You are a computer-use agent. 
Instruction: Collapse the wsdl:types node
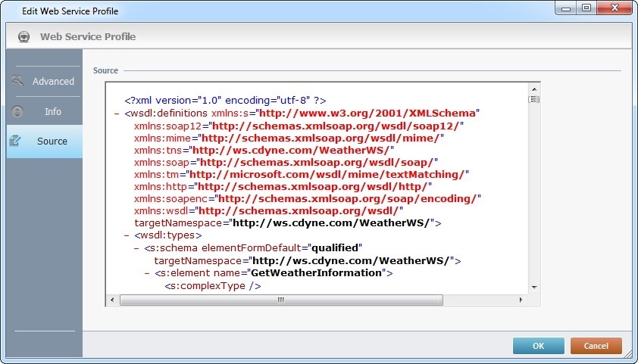pos(127,236)
